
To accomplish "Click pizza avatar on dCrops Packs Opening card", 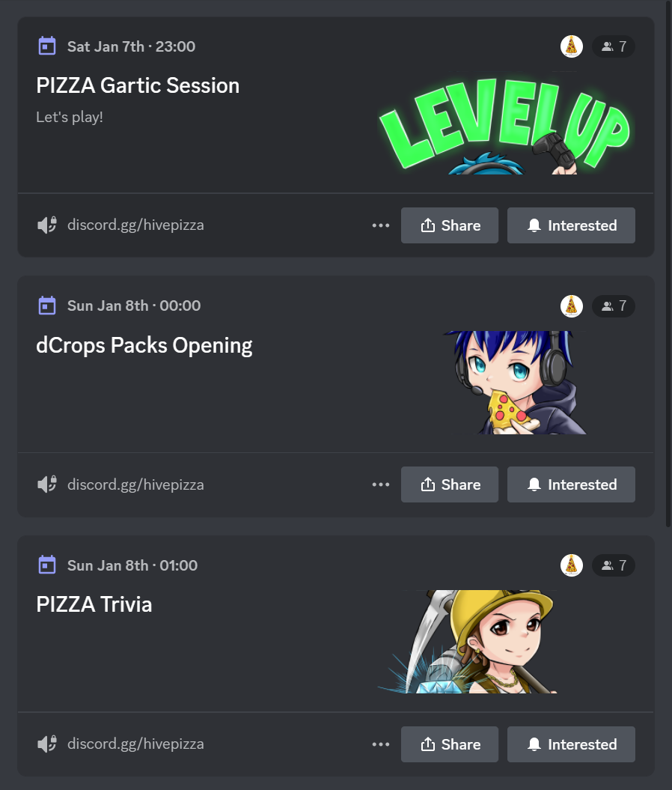I will tap(571, 306).
